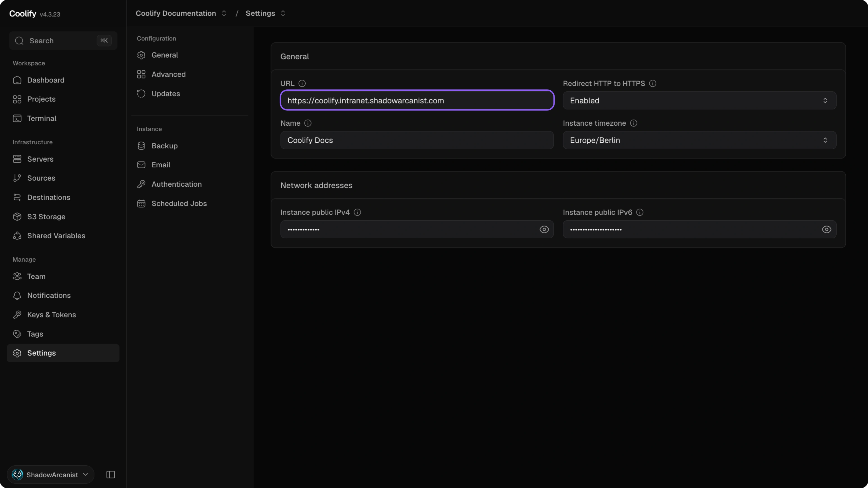Open the ShadowArcanist user menu
868x488 pixels.
51,474
